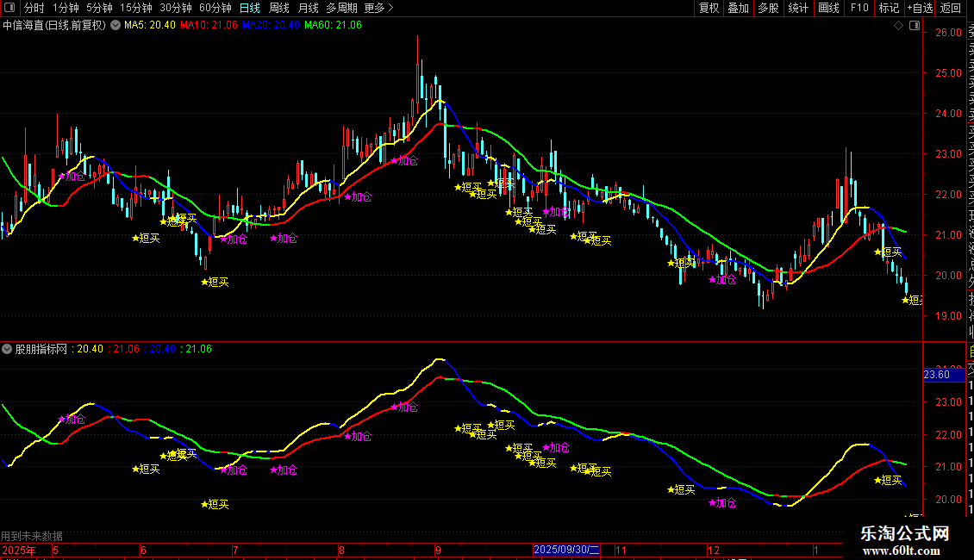This screenshot has width=974, height=560.
Task: Click the panel layout icon right of the diamond
Action: tap(912, 26)
